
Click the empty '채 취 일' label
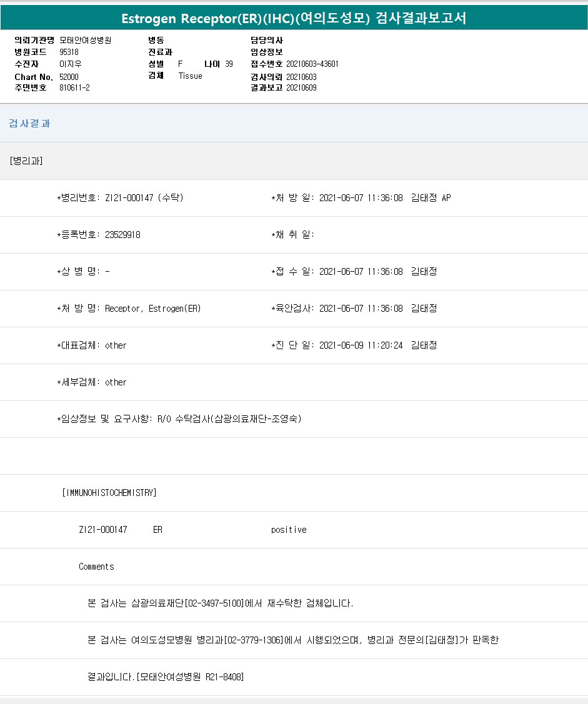click(x=292, y=235)
